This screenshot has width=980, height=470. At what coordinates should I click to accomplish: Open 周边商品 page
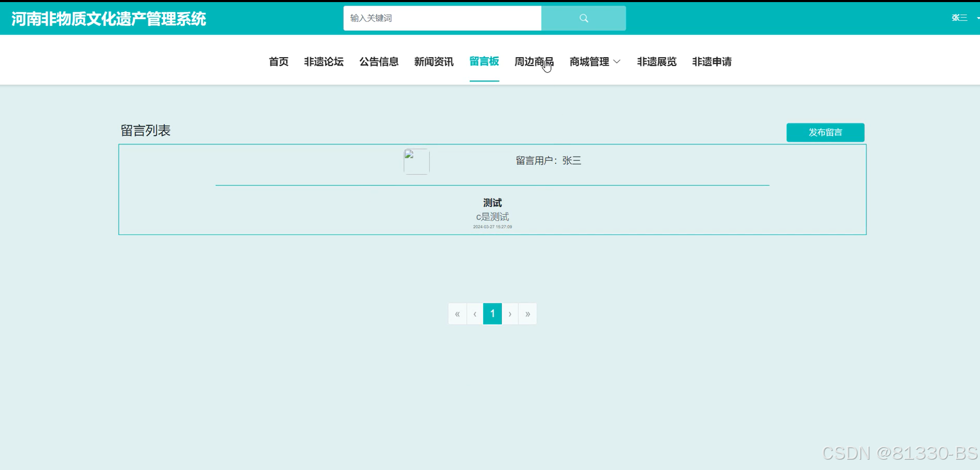(x=534, y=62)
